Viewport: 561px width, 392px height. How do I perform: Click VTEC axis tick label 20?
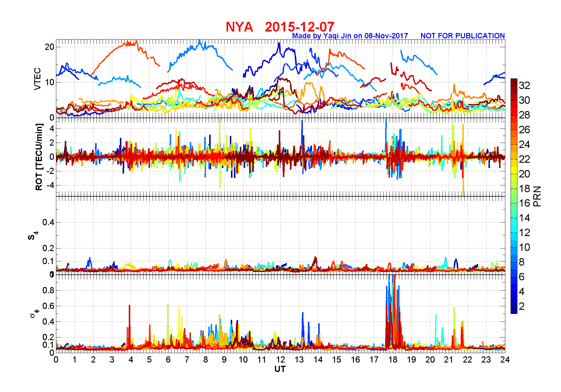click(49, 47)
